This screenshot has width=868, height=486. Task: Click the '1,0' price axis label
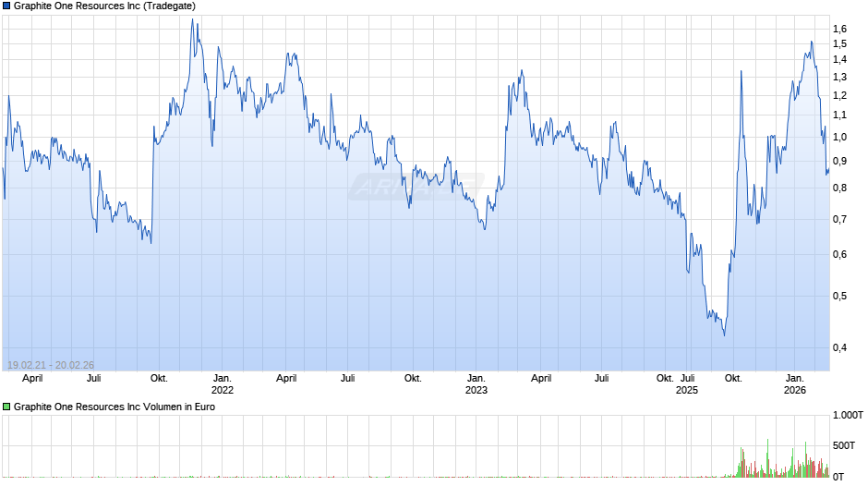pos(839,138)
